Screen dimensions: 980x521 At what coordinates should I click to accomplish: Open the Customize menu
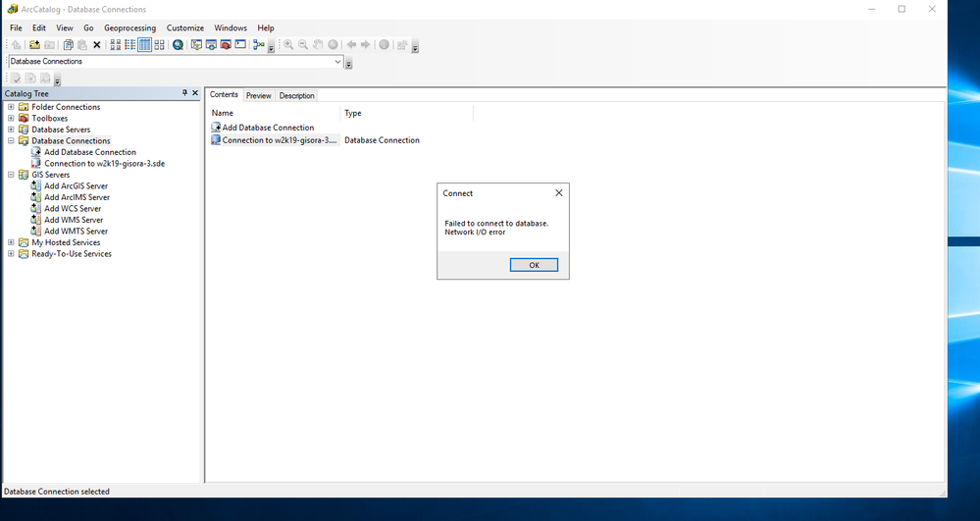tap(185, 28)
